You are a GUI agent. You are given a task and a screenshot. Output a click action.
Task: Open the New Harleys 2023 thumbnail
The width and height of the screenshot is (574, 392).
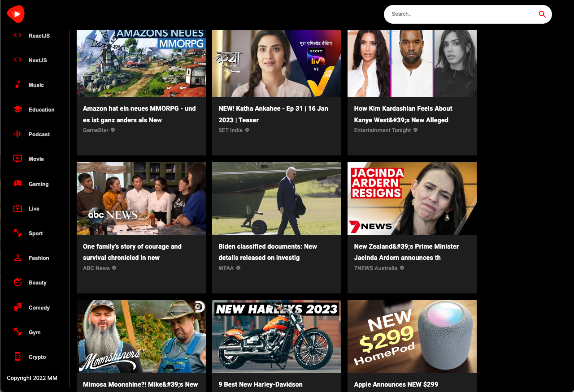[277, 336]
